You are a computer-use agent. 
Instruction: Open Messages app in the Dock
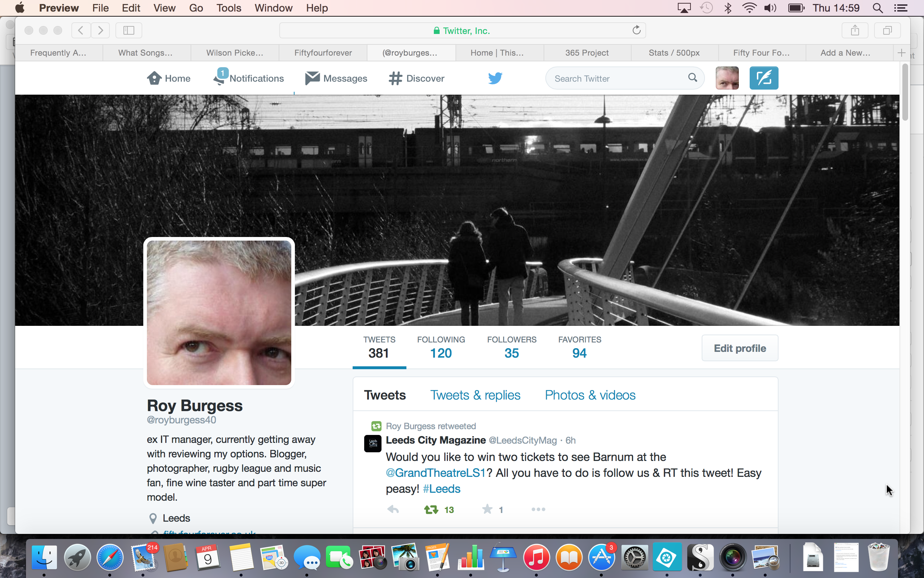[x=307, y=557]
